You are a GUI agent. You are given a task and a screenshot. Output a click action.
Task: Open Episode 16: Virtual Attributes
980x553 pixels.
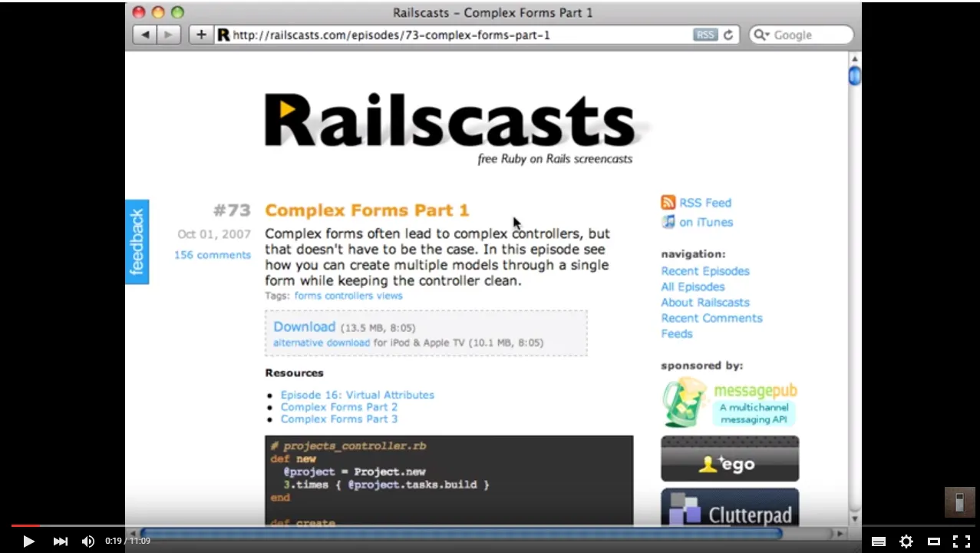pyautogui.click(x=358, y=395)
